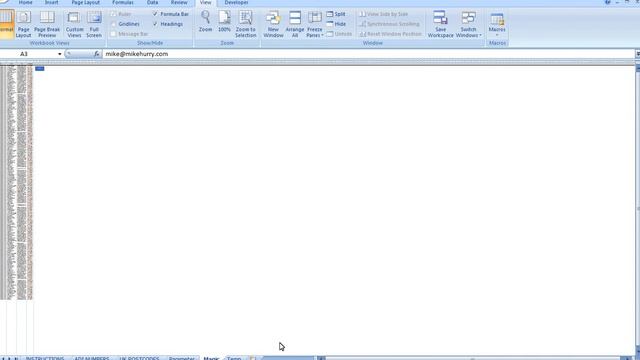
Task: Select the INSTRUCTIONS sheet tab
Action: tap(45, 358)
